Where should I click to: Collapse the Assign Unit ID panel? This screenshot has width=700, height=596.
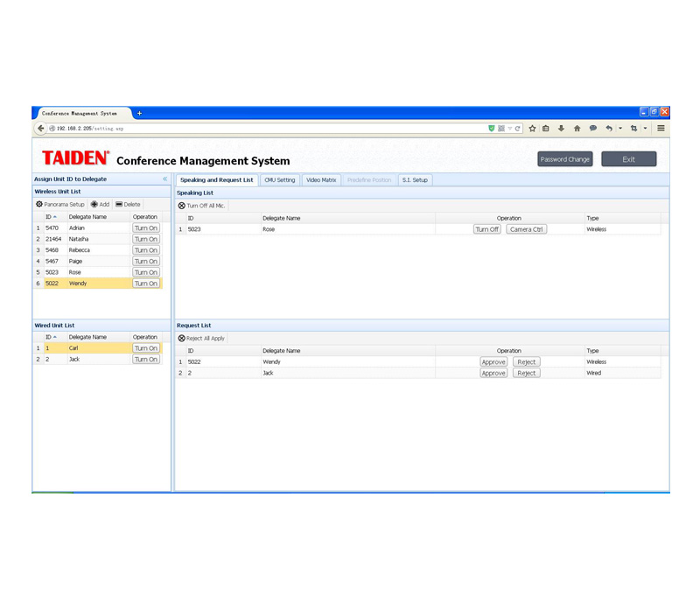point(165,179)
